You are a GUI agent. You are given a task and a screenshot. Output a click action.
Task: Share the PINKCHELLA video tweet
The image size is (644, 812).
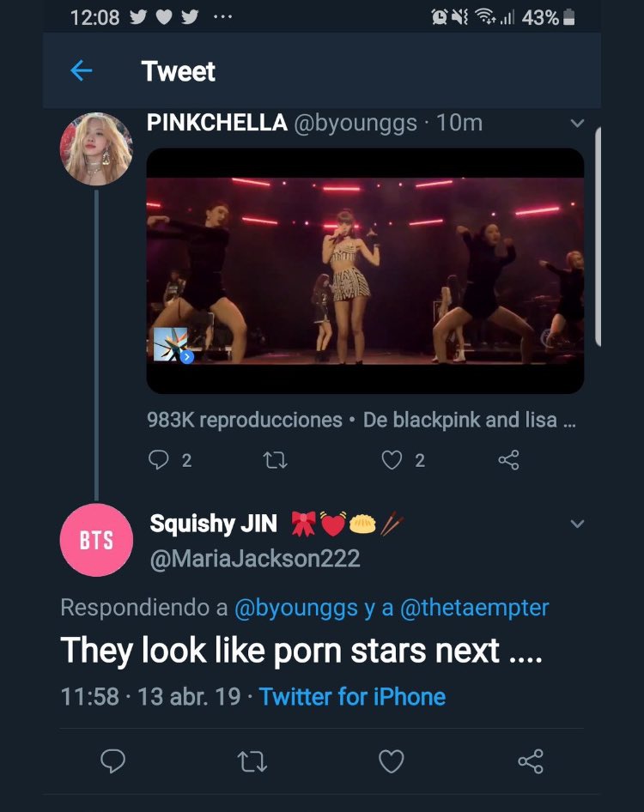[x=508, y=461]
